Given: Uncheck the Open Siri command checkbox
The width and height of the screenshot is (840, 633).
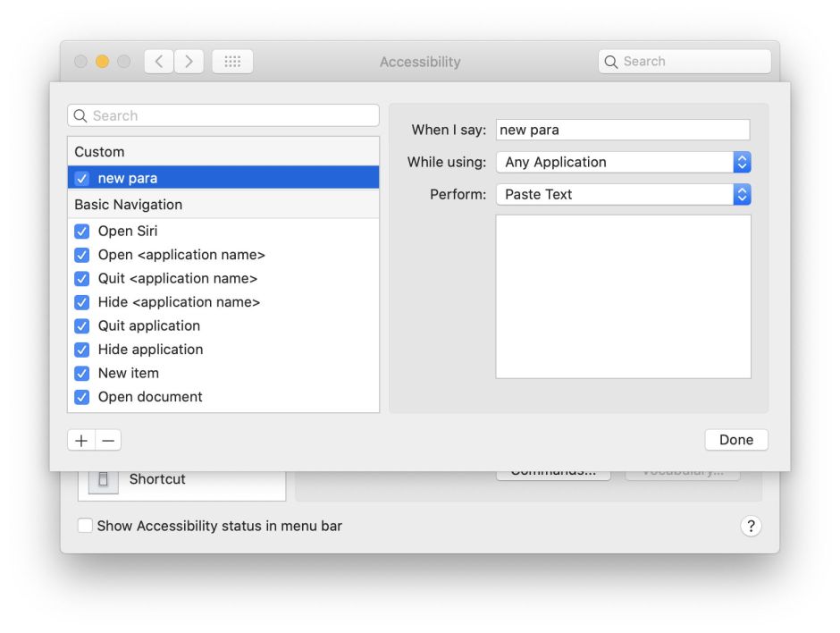Looking at the screenshot, I should [x=82, y=232].
